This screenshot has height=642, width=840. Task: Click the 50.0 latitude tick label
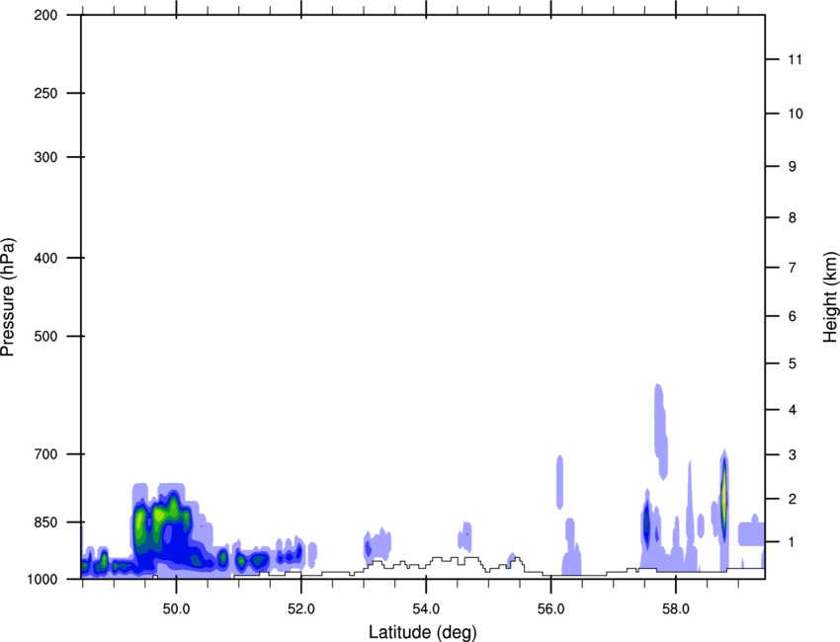[x=176, y=609]
